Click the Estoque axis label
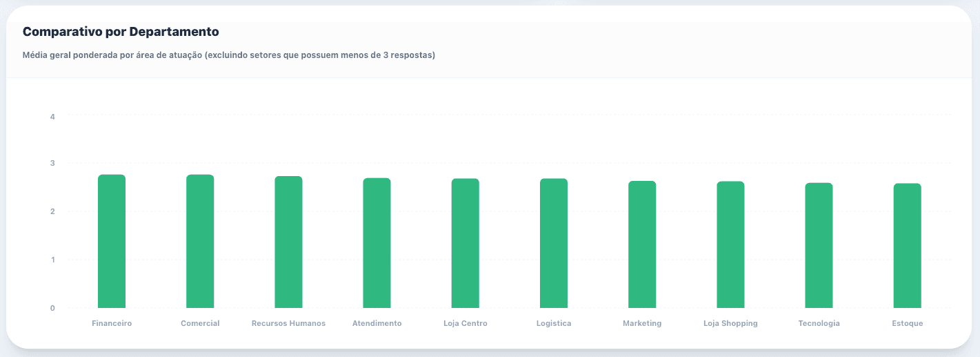The height and width of the screenshot is (357, 980). point(907,323)
